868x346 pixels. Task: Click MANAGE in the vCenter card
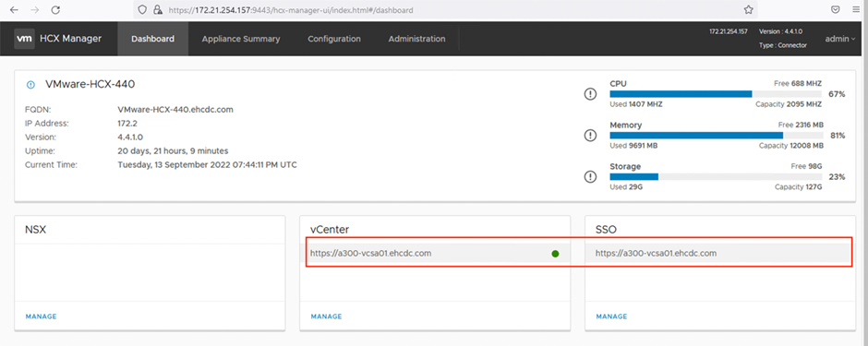(x=326, y=316)
